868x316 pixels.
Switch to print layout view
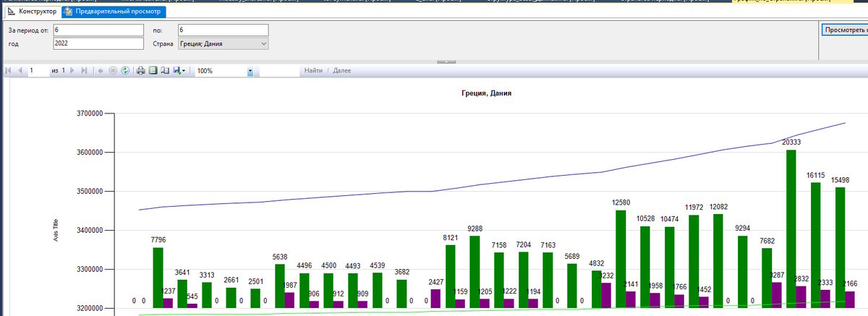tap(153, 71)
